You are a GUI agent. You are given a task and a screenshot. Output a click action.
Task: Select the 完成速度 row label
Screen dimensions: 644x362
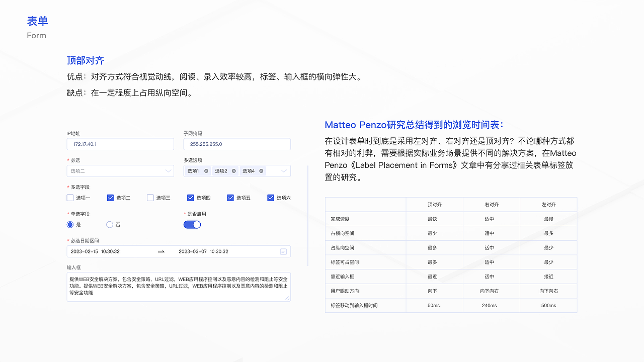click(340, 219)
